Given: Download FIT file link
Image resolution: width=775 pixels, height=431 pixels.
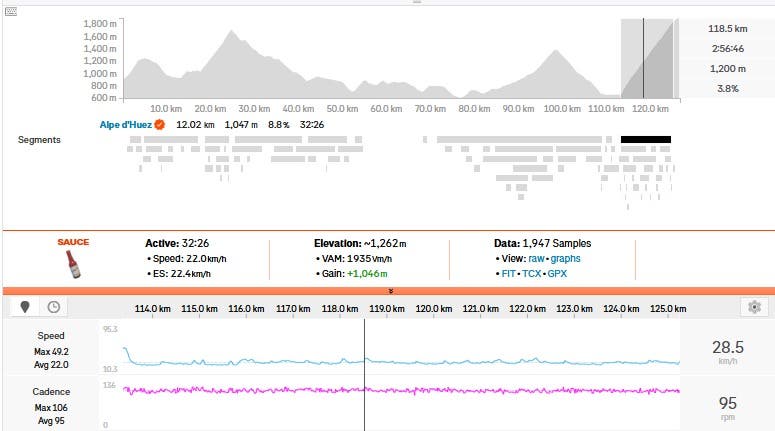Looking at the screenshot, I should (x=509, y=273).
